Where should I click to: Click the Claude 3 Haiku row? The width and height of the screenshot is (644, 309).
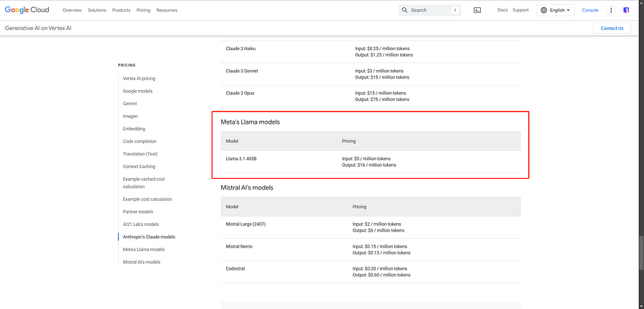[x=371, y=51]
